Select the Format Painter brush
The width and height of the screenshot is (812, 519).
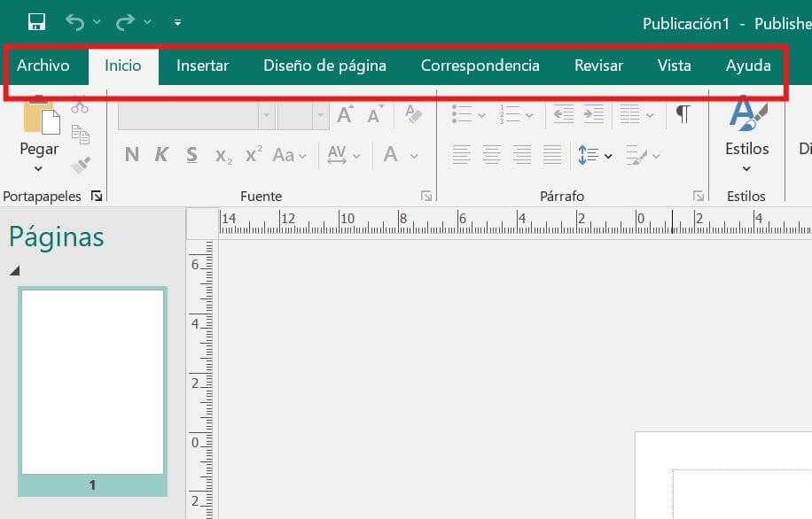coord(81,165)
